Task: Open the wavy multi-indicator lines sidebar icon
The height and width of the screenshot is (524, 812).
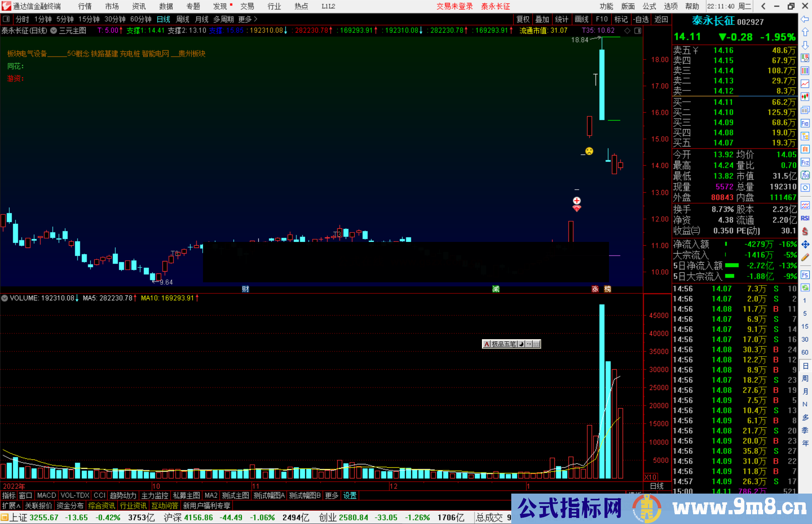Action: point(805,205)
